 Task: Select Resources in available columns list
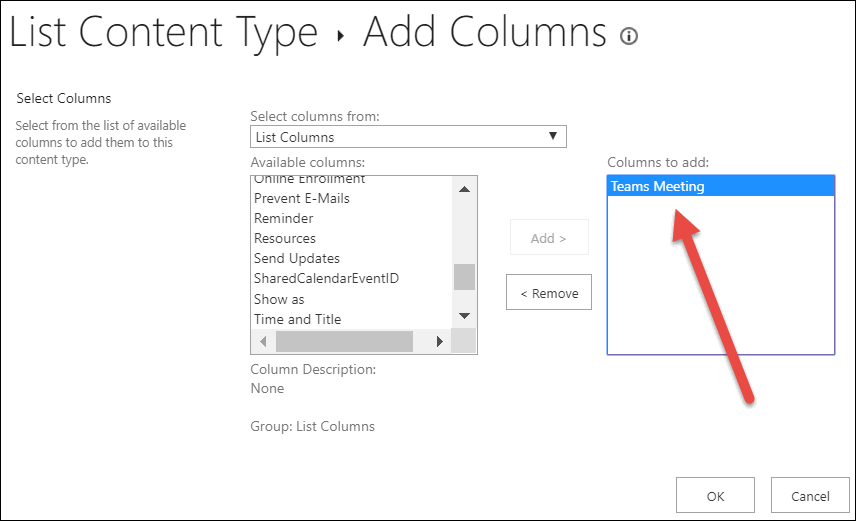[284, 239]
